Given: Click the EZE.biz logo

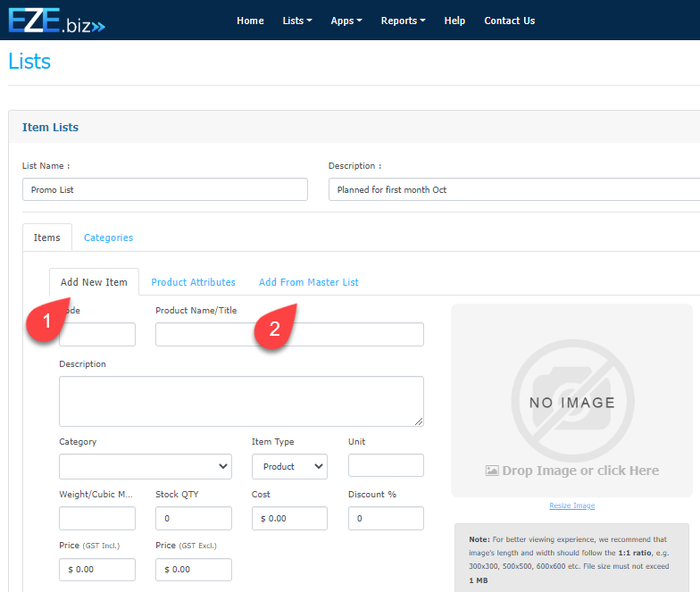Looking at the screenshot, I should pyautogui.click(x=57, y=21).
